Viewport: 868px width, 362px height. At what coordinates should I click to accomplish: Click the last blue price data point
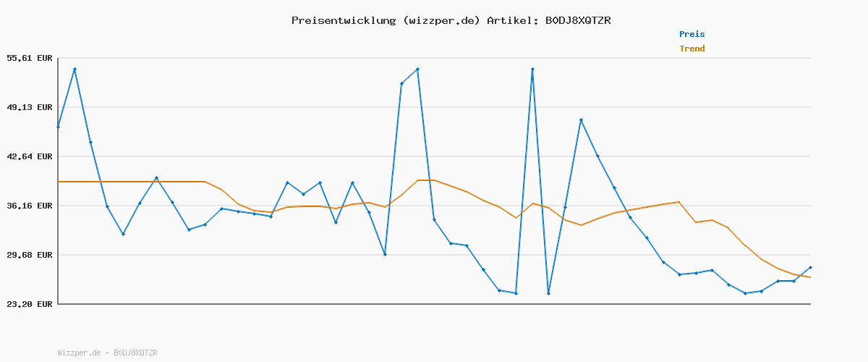(810, 267)
